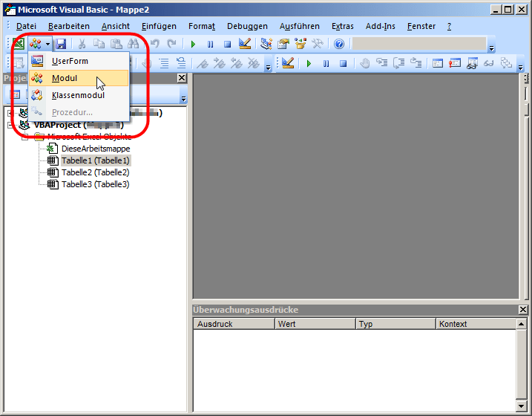The height and width of the screenshot is (416, 532).
Task: Expand Debug toolbar options arrow
Action: point(521,68)
